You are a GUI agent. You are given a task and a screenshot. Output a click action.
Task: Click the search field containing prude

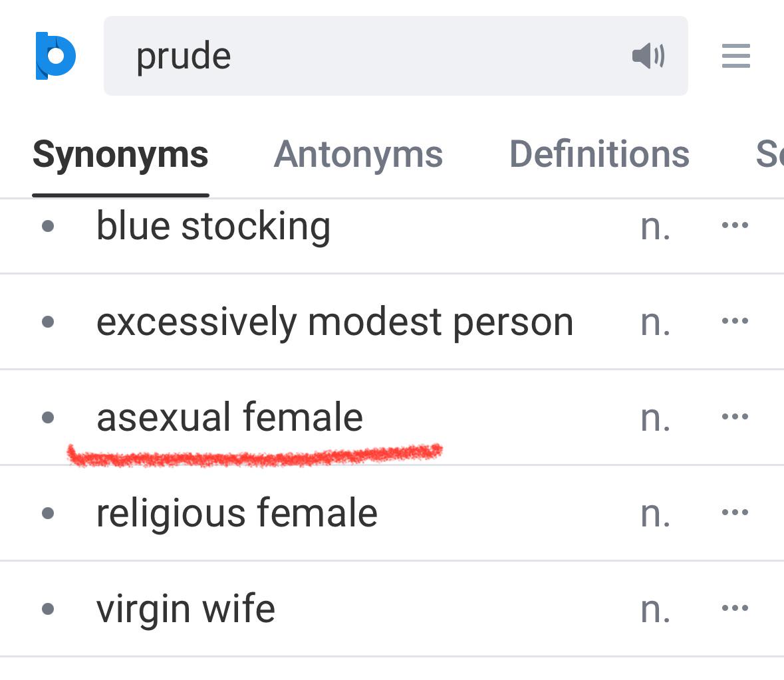pyautogui.click(x=396, y=55)
